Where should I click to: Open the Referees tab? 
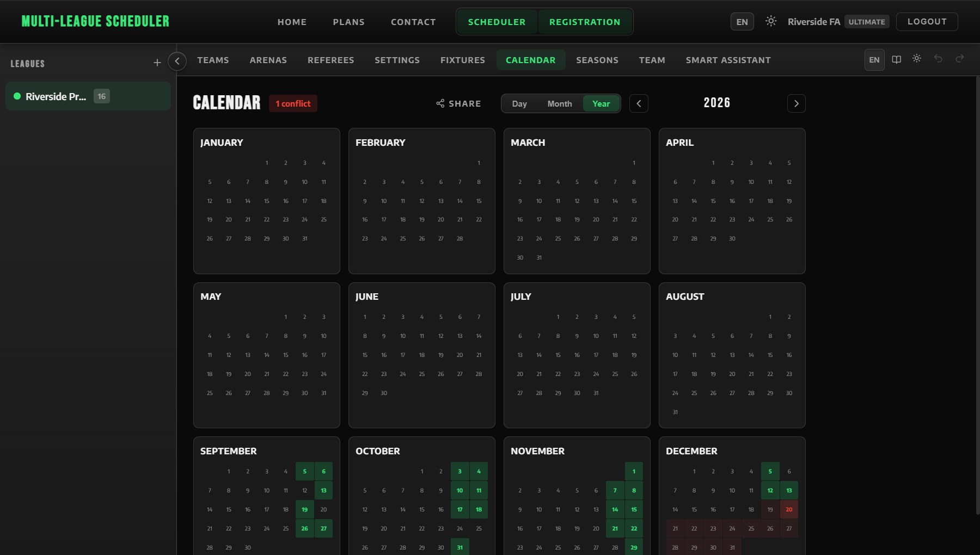[x=330, y=60]
